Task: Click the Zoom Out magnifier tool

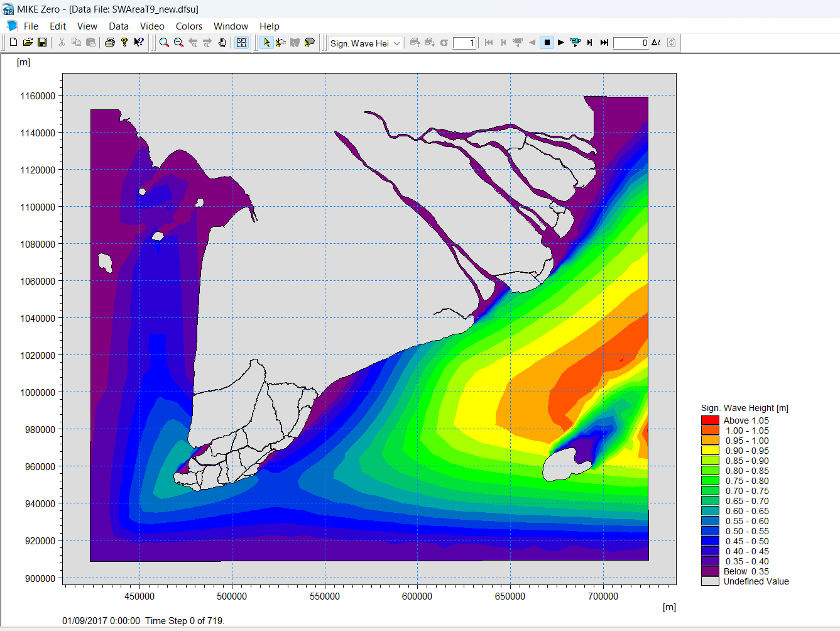Action: click(178, 43)
